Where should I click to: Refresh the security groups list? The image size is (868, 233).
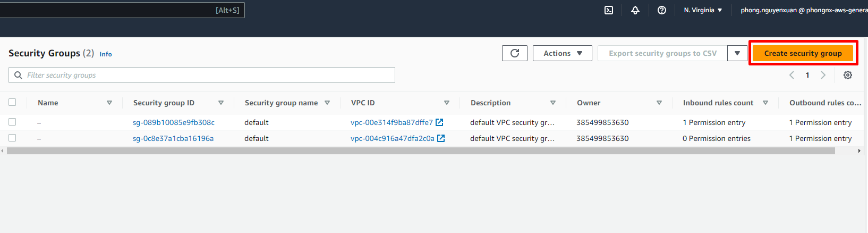click(x=515, y=53)
